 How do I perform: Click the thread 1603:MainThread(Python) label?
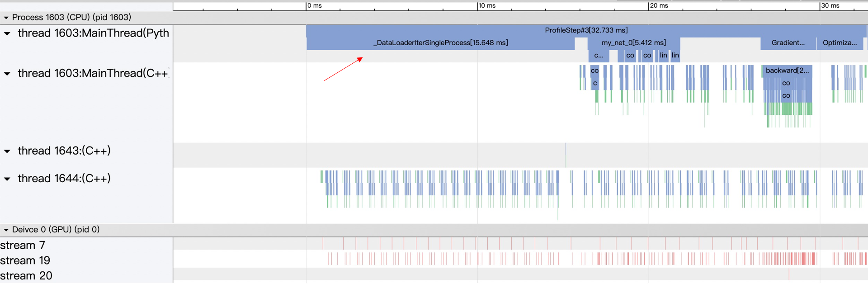tap(93, 33)
